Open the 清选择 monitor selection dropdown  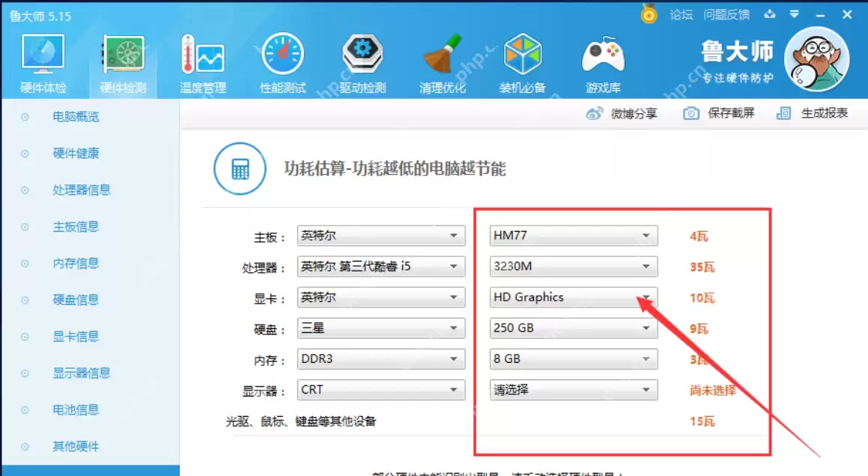(x=573, y=389)
